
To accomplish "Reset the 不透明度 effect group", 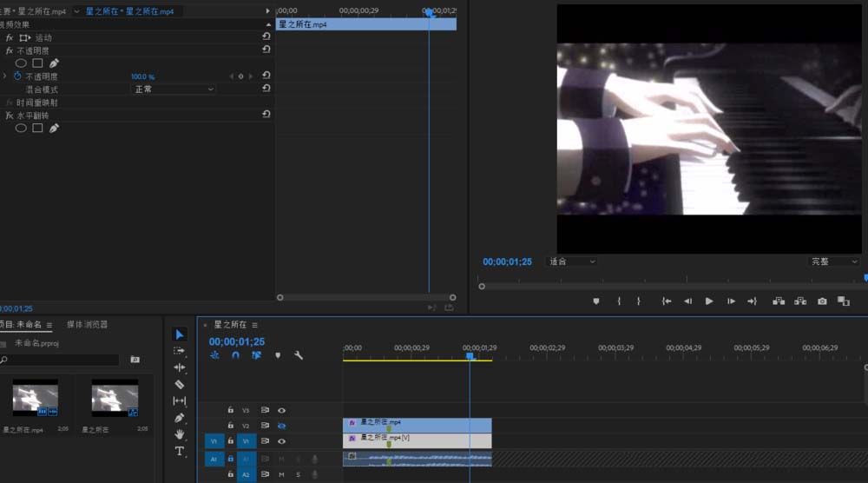I will click(x=266, y=50).
